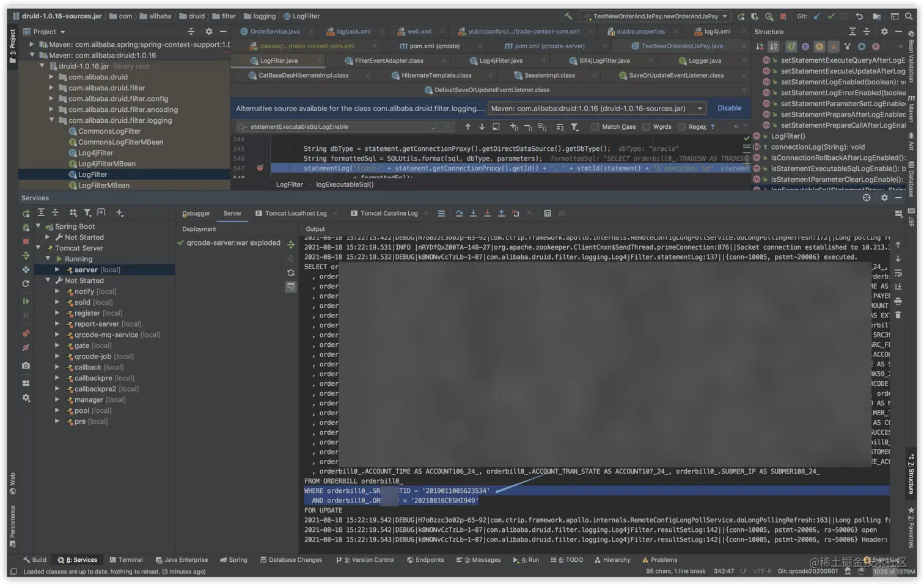The image size is (924, 585).
Task: Collapse the Spring Boot services node
Action: click(x=38, y=227)
